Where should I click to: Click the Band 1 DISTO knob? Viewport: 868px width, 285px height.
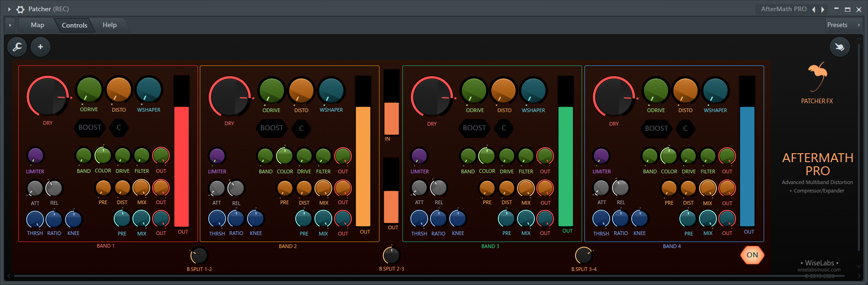(x=119, y=90)
